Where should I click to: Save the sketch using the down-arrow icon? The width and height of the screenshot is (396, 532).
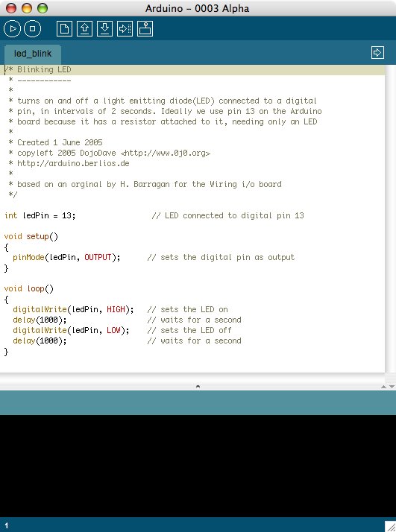(104, 29)
